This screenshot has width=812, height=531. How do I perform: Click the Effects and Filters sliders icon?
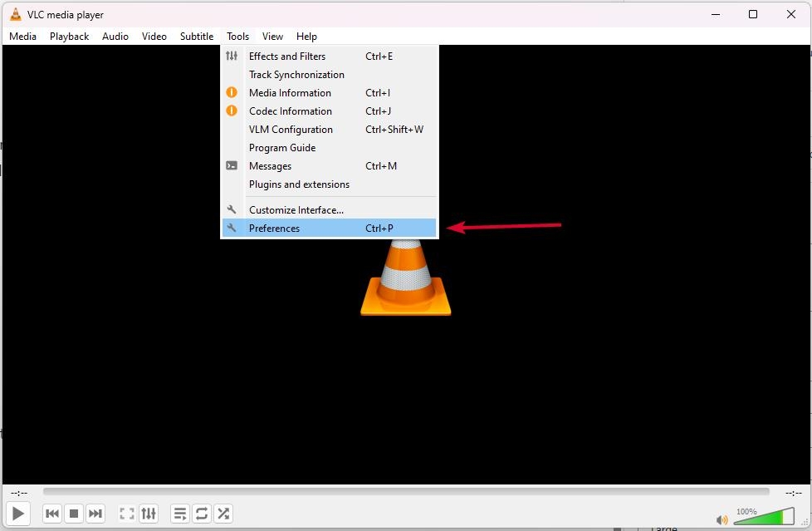pos(232,56)
